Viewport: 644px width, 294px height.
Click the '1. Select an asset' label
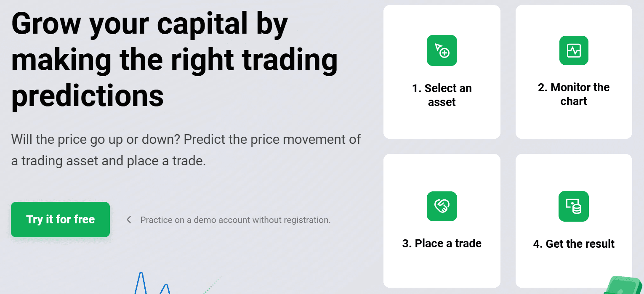(442, 95)
